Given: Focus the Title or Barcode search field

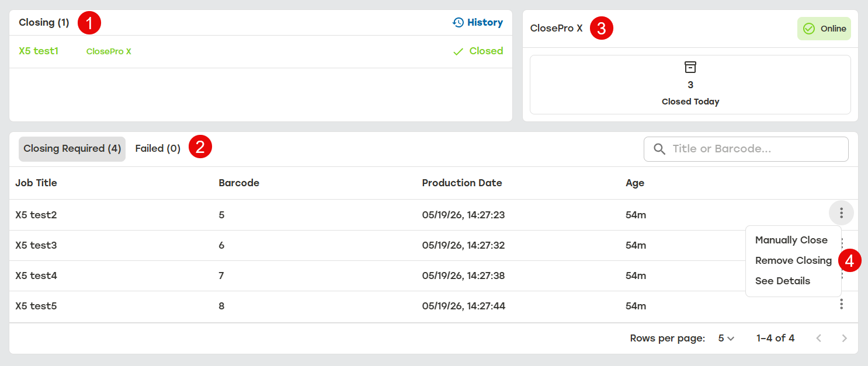Looking at the screenshot, I should [746, 149].
